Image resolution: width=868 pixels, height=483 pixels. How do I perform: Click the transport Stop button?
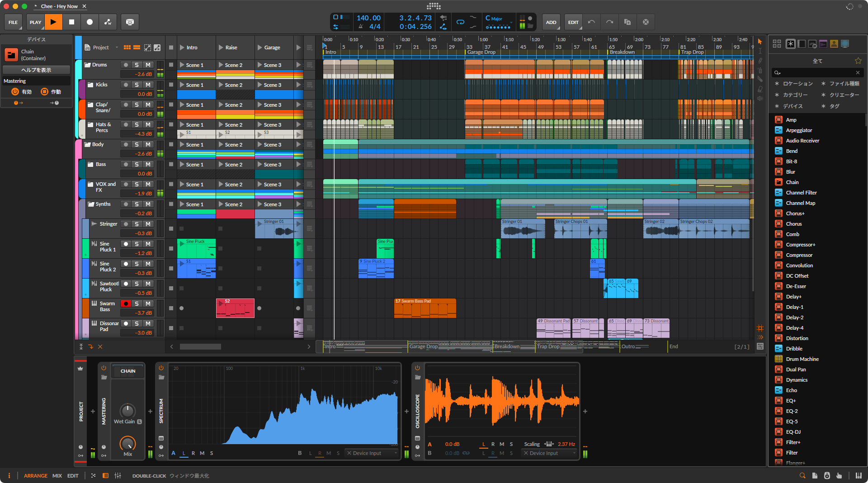pos(71,22)
